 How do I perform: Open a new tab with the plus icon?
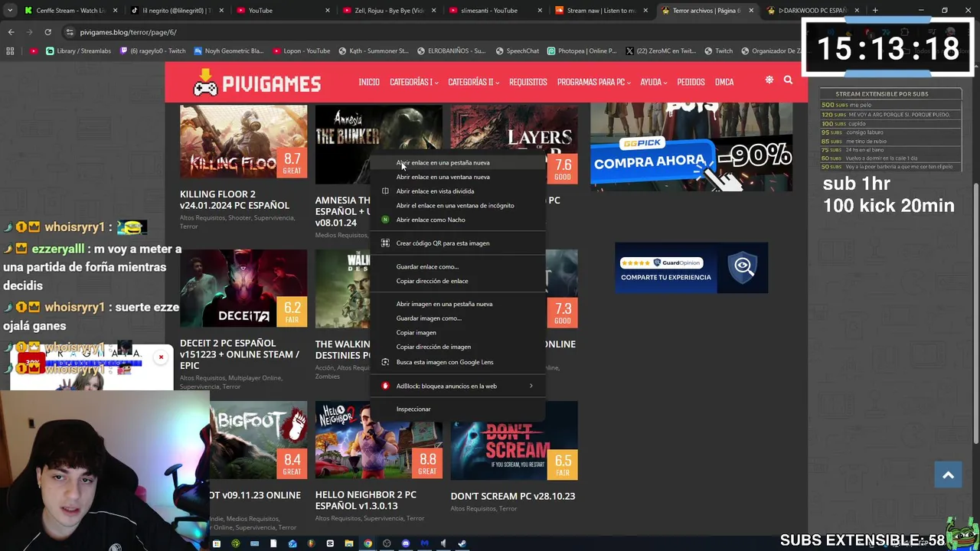click(875, 11)
